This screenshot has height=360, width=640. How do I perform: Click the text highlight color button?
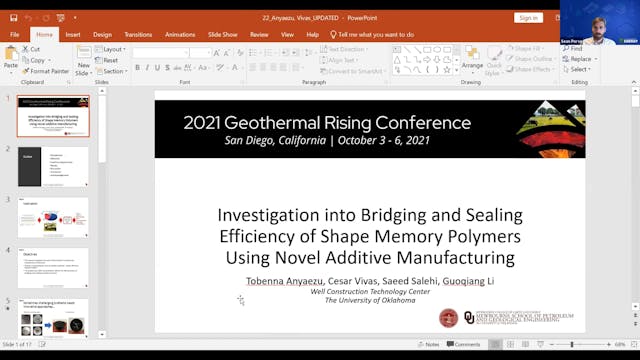220,68
